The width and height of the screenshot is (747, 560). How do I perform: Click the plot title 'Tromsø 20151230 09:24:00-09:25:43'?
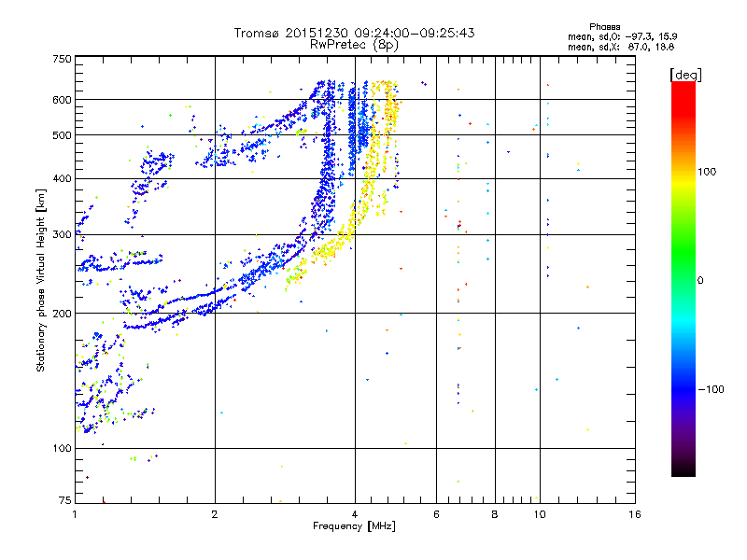pos(354,33)
